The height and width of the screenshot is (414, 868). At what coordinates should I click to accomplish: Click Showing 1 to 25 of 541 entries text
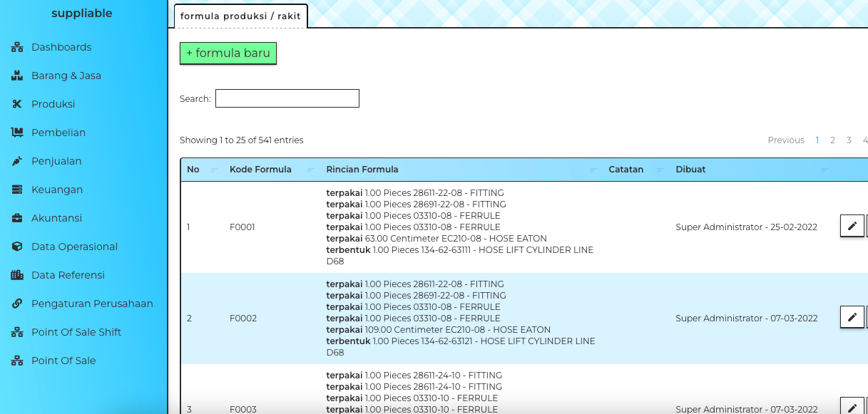pyautogui.click(x=241, y=140)
